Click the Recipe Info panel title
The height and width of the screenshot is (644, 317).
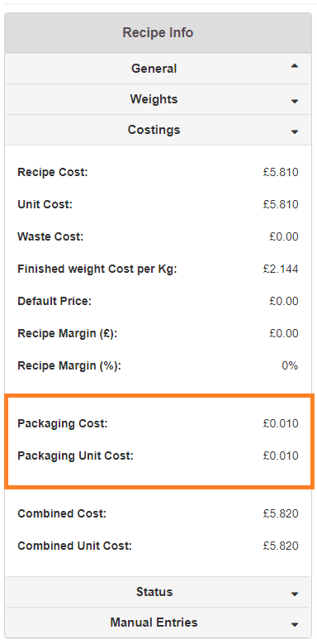click(158, 32)
